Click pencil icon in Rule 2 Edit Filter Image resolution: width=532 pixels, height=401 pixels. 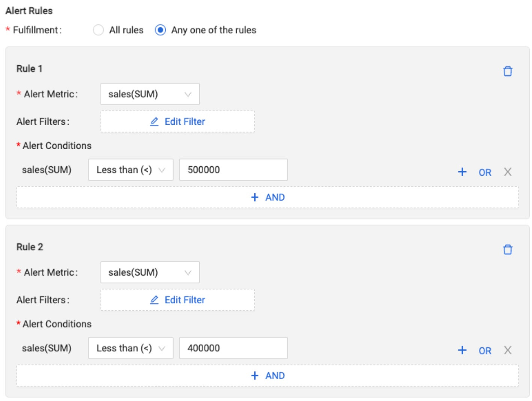pos(154,300)
